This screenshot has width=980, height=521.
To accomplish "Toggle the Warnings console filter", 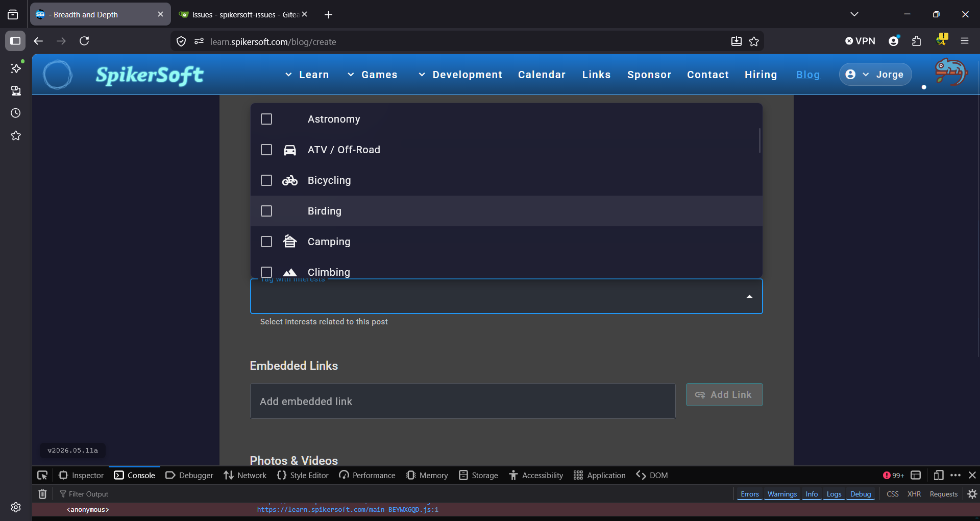I will point(782,494).
